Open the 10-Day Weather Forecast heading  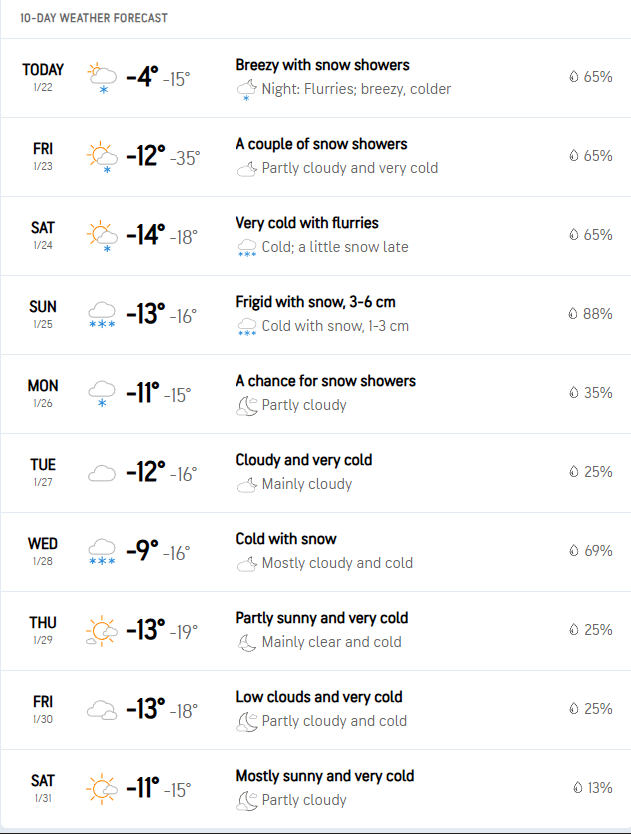click(x=94, y=18)
